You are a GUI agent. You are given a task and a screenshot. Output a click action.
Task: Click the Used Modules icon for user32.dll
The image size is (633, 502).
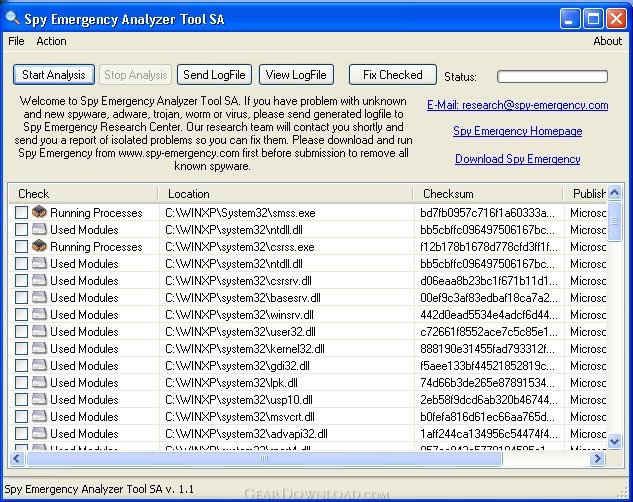coord(39,330)
